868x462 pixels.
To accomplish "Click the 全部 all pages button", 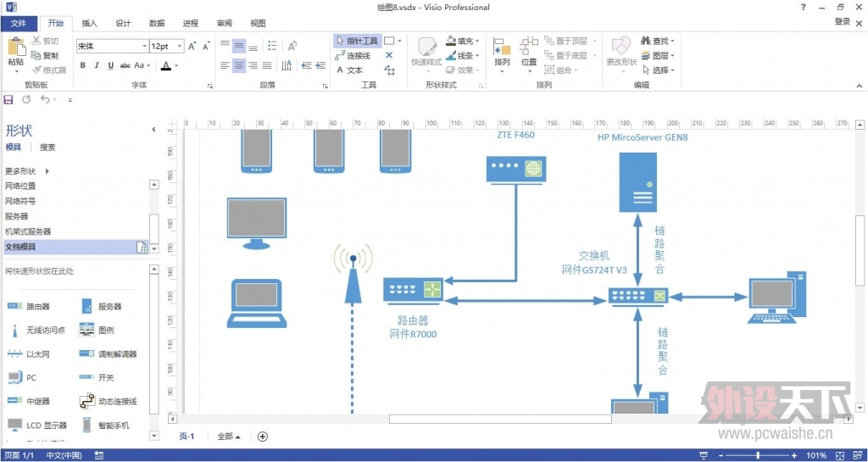I will (229, 437).
